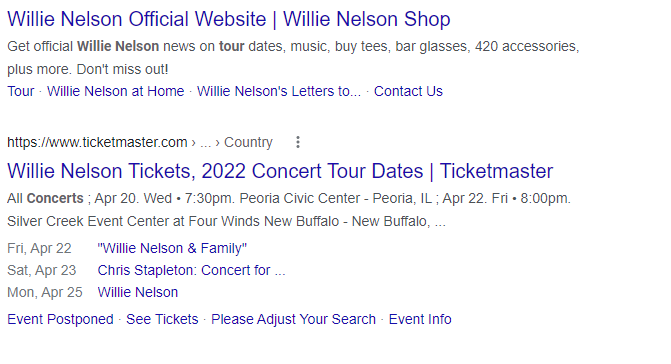Open the See Tickets sitelink

[x=162, y=319]
